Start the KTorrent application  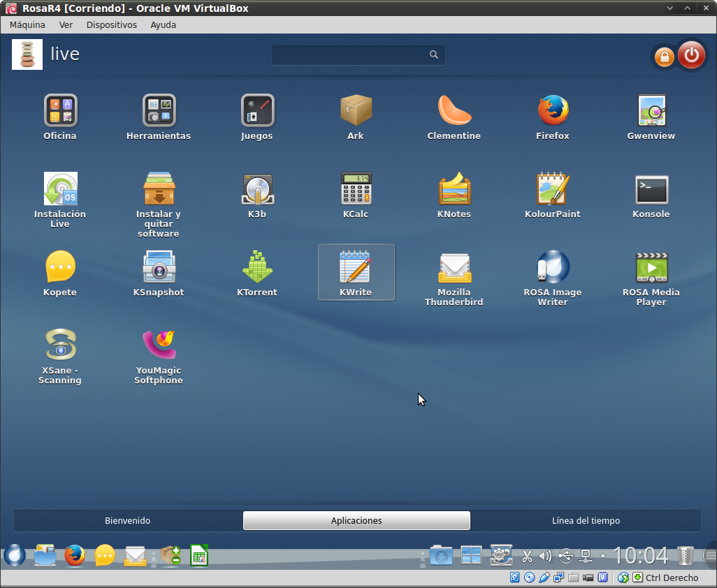pyautogui.click(x=257, y=267)
